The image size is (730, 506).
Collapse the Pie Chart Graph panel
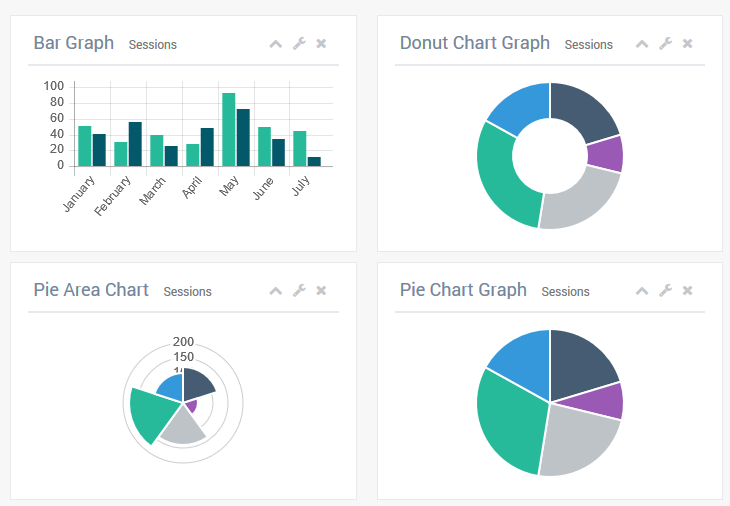(x=642, y=291)
